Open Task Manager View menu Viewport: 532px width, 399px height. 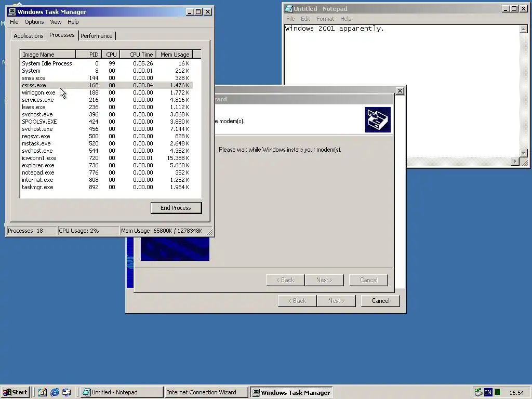56,22
